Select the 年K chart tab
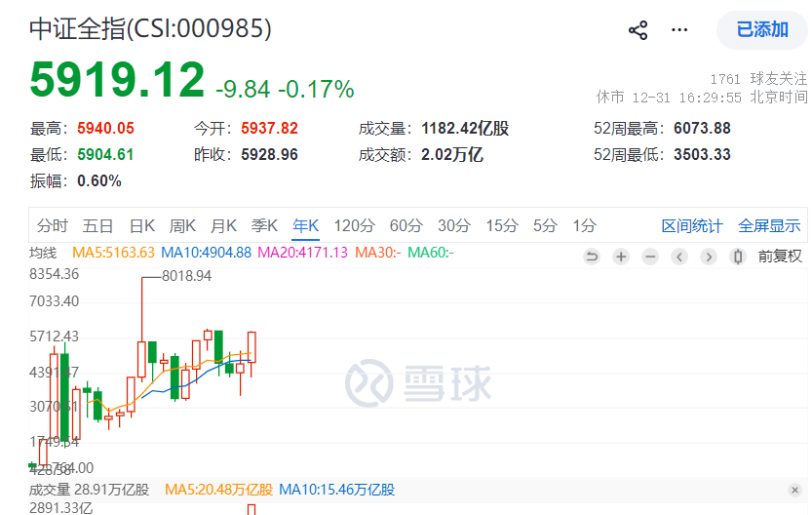Image resolution: width=812 pixels, height=515 pixels. tap(305, 226)
